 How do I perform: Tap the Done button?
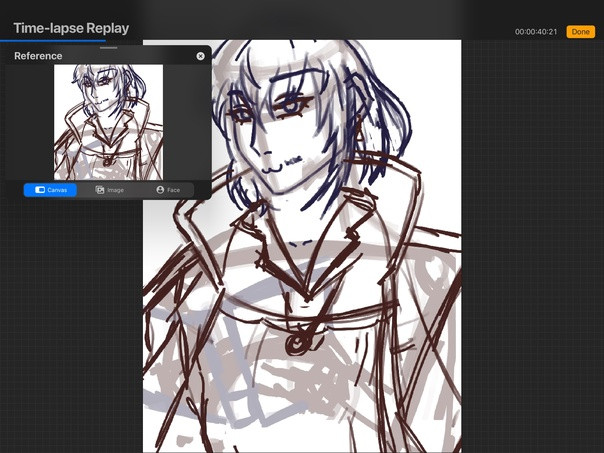click(581, 32)
